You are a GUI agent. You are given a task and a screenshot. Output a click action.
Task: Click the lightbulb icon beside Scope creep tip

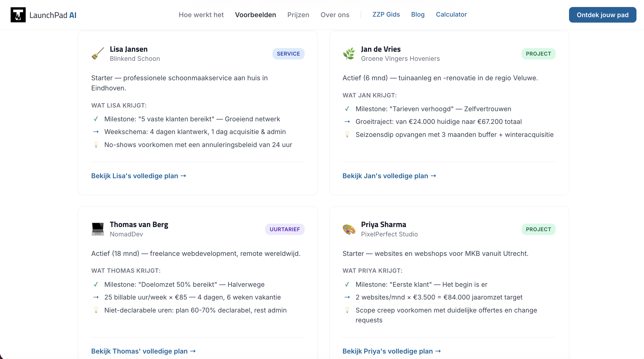[x=347, y=310]
